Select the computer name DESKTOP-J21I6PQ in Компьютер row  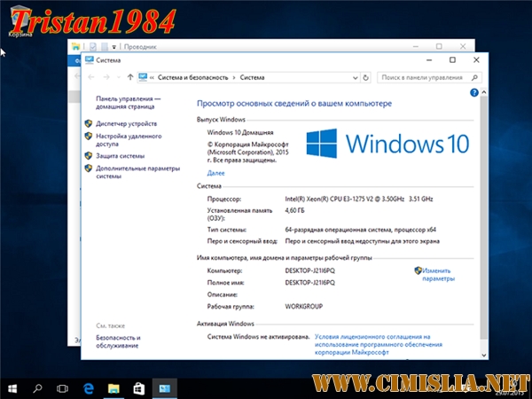click(309, 270)
